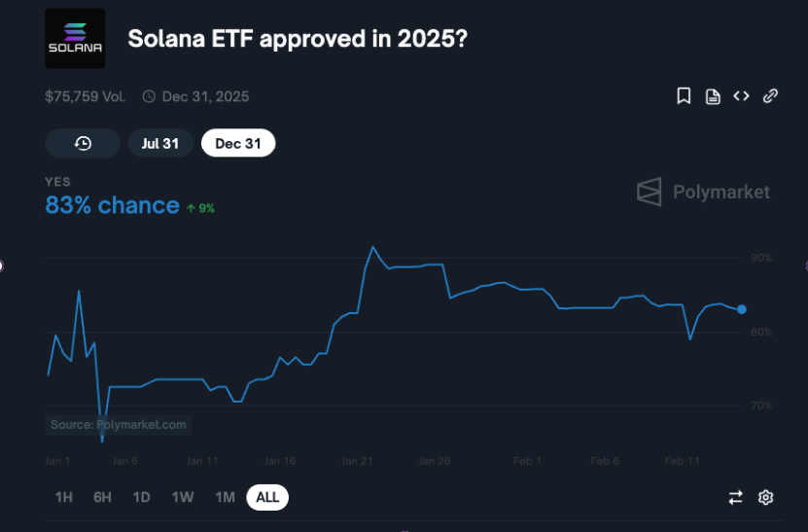Copy market link with chain icon

click(x=770, y=95)
